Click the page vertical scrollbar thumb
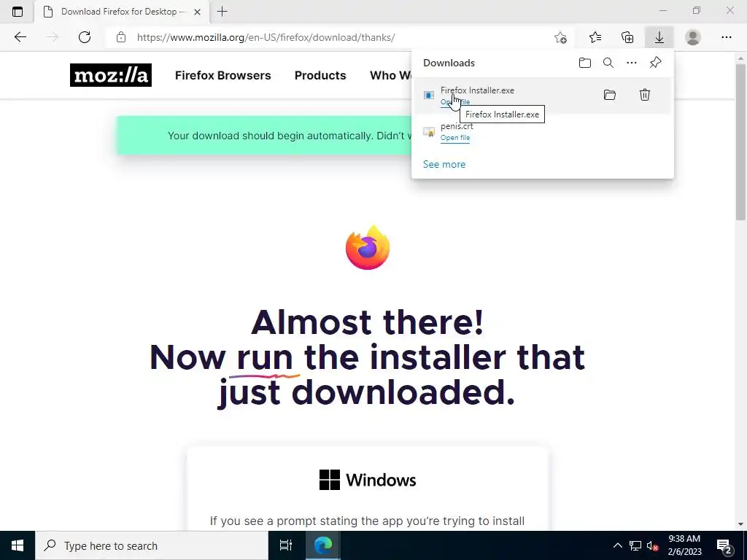The height and width of the screenshot is (560, 747). click(740, 141)
